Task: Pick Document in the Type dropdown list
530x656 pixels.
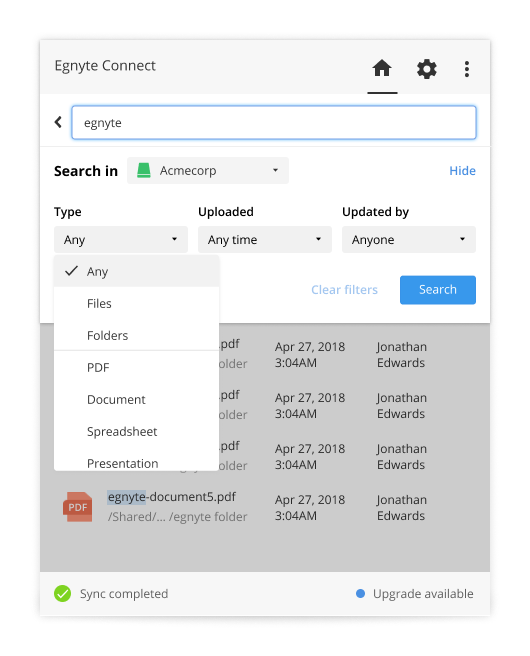Action: point(136,399)
